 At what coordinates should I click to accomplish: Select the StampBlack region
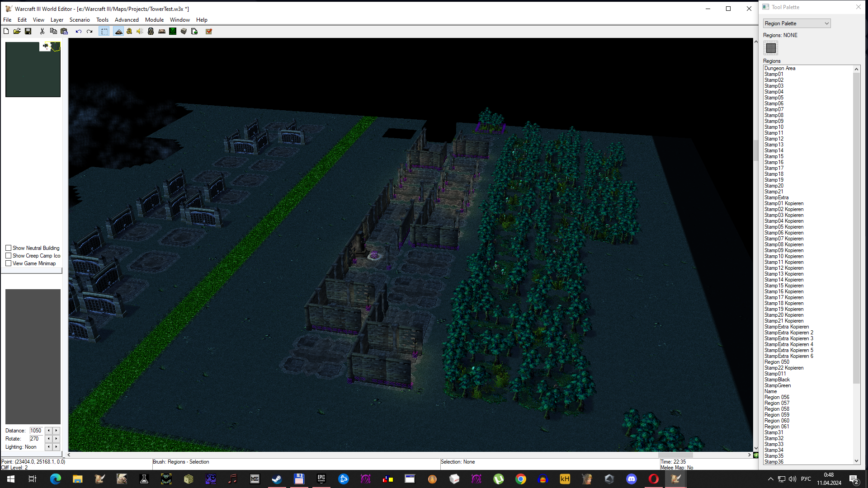777,380
